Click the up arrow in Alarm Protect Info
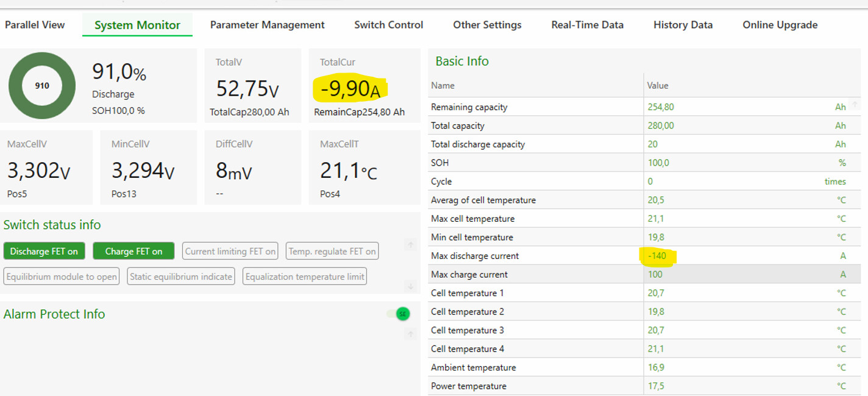The image size is (868, 396). click(411, 334)
